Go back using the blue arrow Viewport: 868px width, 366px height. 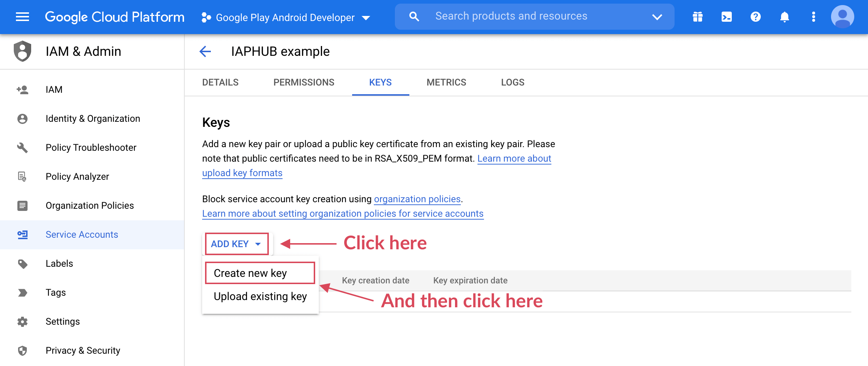205,51
